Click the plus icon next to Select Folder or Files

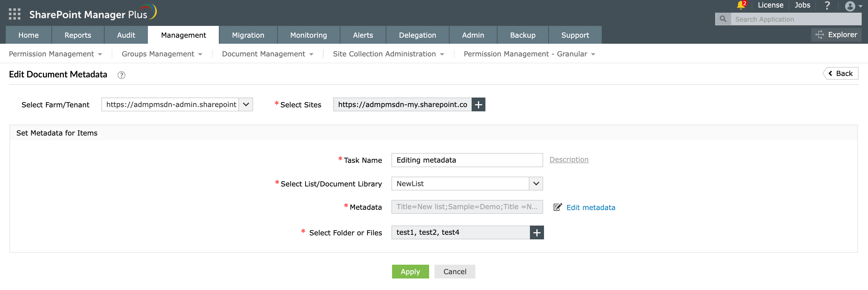coord(537,233)
